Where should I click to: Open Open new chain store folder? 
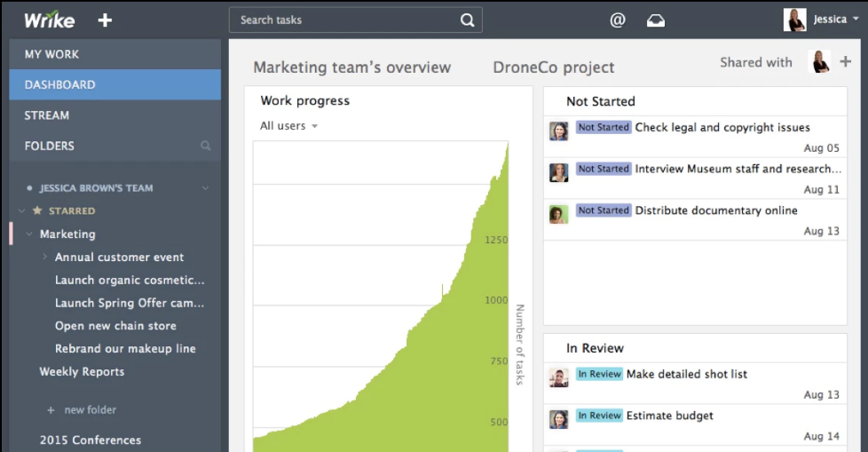(x=115, y=326)
